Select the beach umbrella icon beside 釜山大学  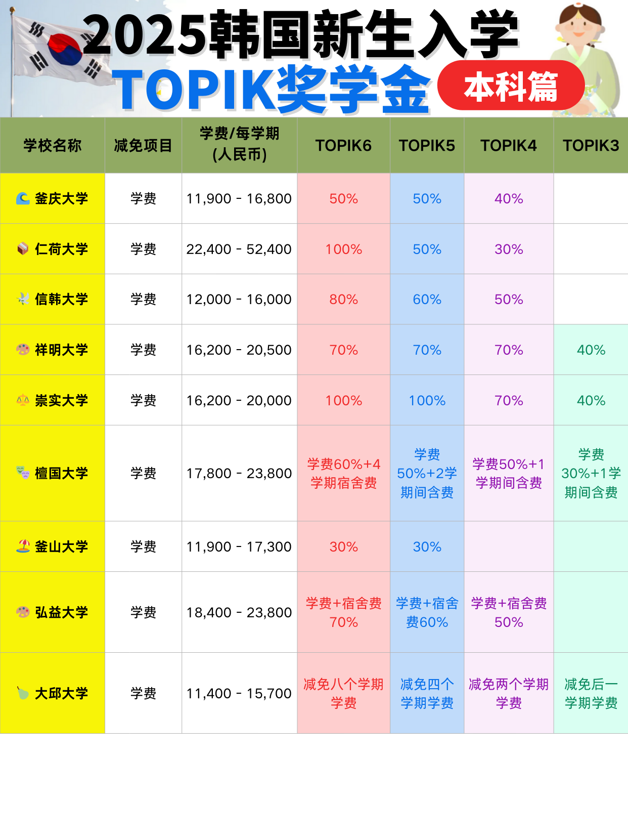23,547
